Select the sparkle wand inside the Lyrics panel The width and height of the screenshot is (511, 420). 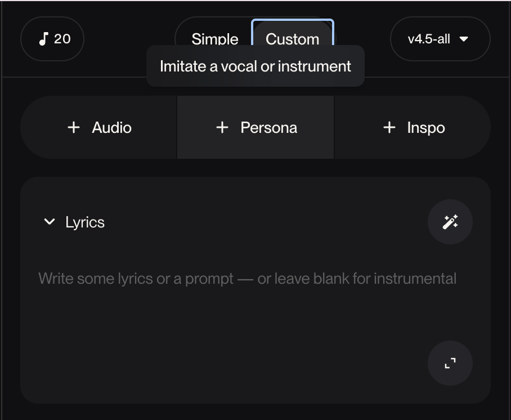coord(450,222)
